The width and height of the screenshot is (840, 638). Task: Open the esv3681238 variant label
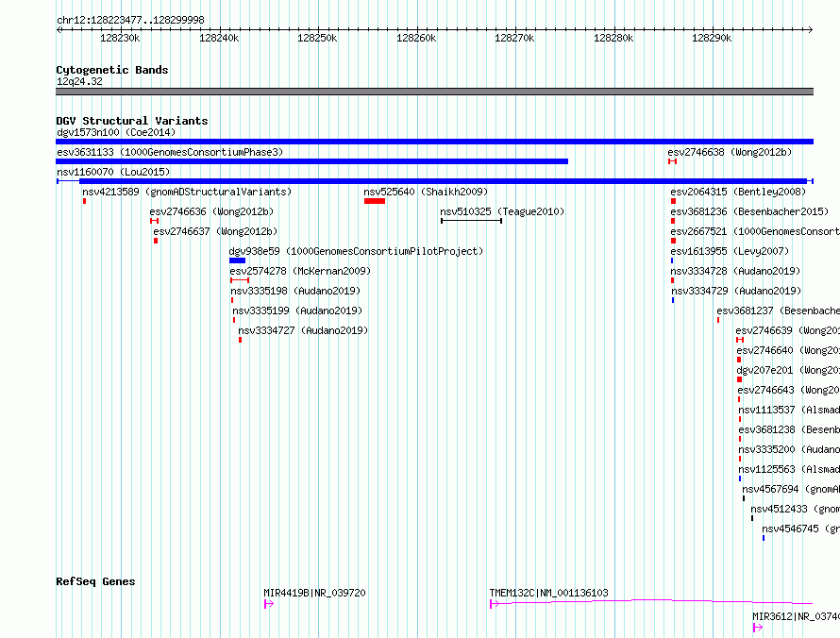click(789, 429)
